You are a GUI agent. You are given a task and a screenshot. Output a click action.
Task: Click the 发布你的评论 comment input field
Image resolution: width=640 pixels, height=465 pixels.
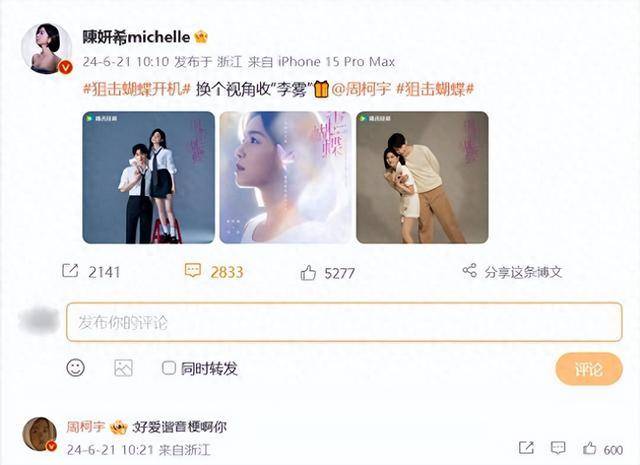[x=344, y=322]
